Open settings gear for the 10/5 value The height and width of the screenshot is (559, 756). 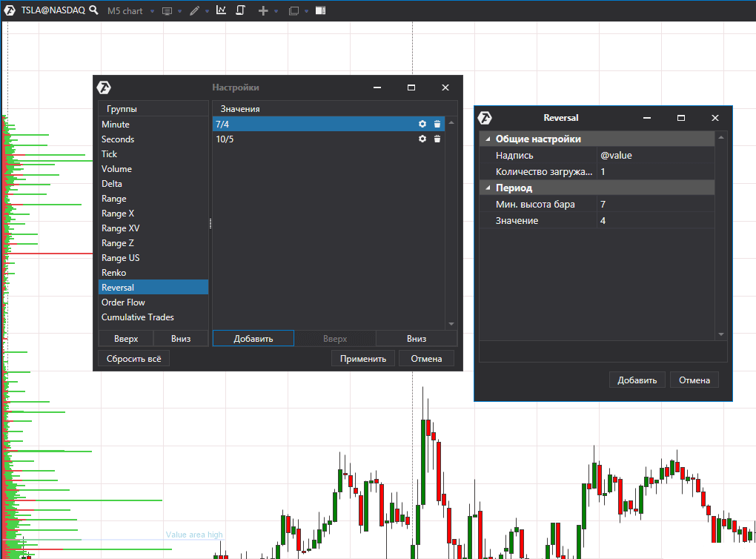422,139
